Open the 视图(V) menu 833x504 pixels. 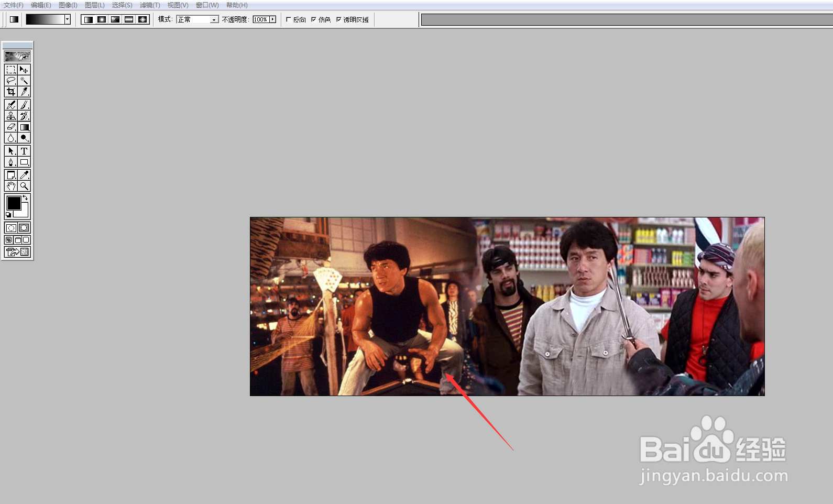[x=178, y=5]
